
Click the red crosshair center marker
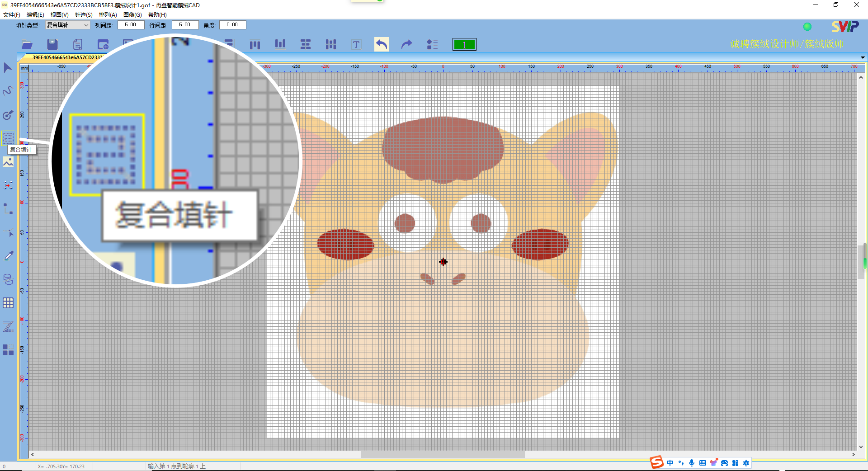[x=443, y=262]
